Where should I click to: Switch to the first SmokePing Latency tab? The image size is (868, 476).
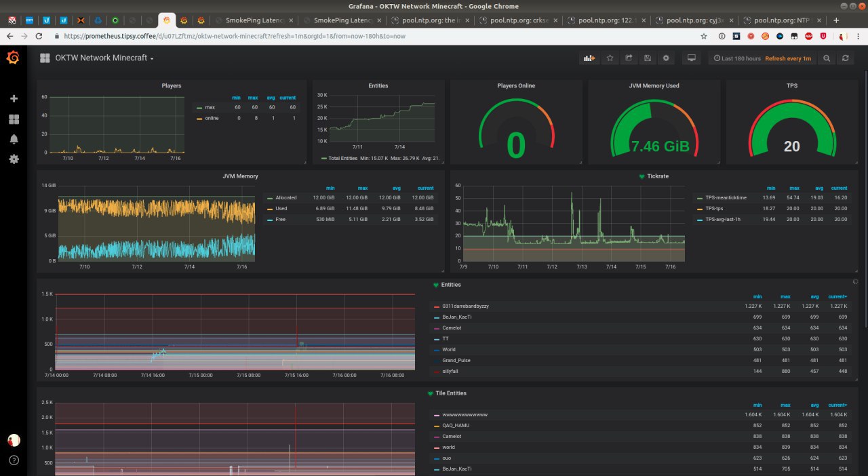coord(254,20)
